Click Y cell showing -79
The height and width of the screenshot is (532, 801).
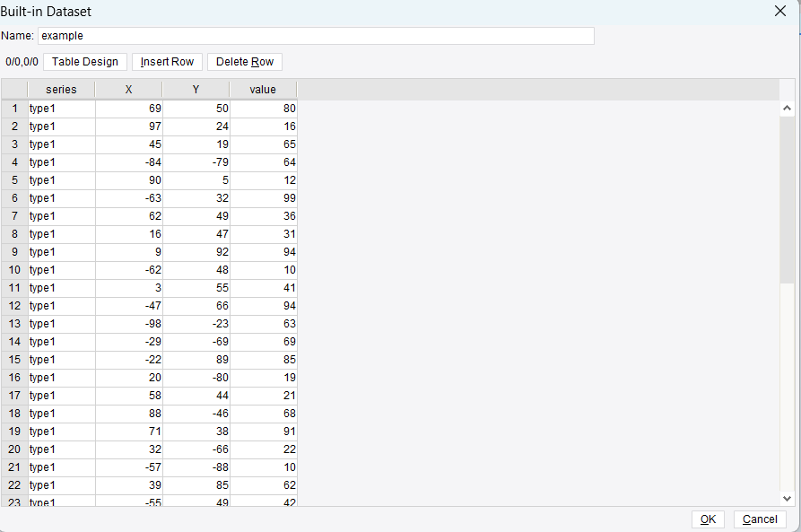point(196,162)
